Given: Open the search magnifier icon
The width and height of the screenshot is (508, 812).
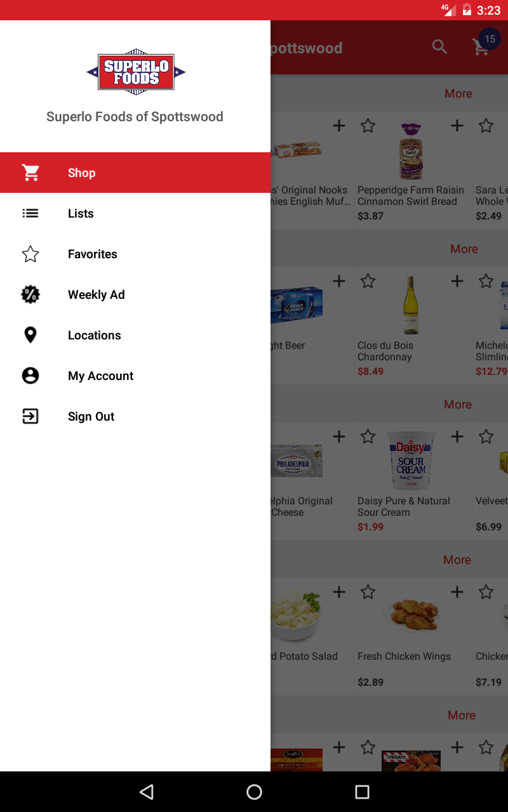Looking at the screenshot, I should pyautogui.click(x=439, y=47).
